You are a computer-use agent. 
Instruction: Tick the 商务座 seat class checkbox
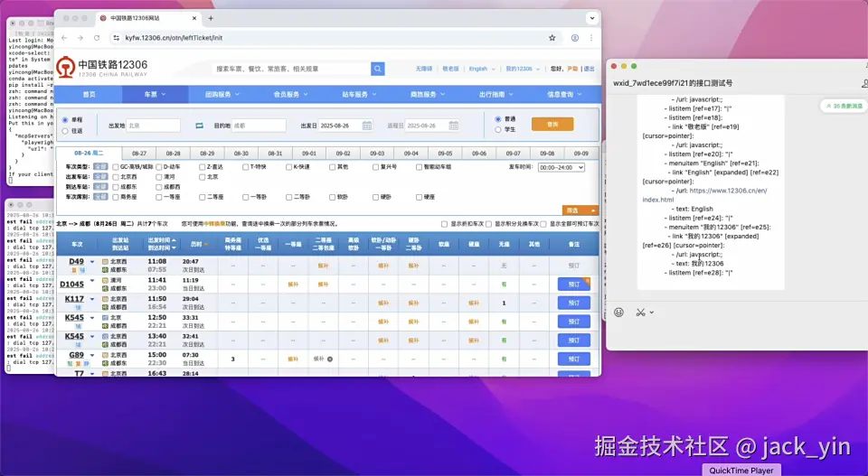116,197
